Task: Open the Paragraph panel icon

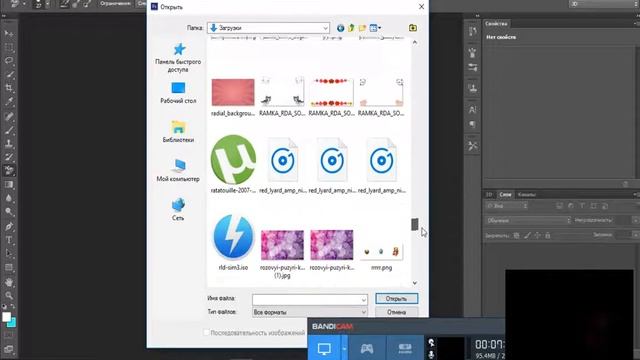Action: coord(473,124)
